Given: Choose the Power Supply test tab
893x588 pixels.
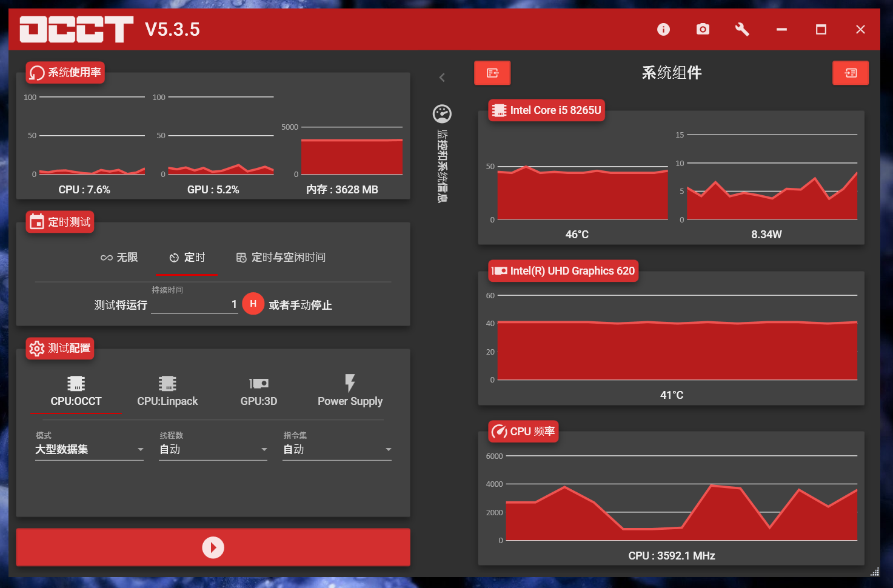Looking at the screenshot, I should [350, 391].
